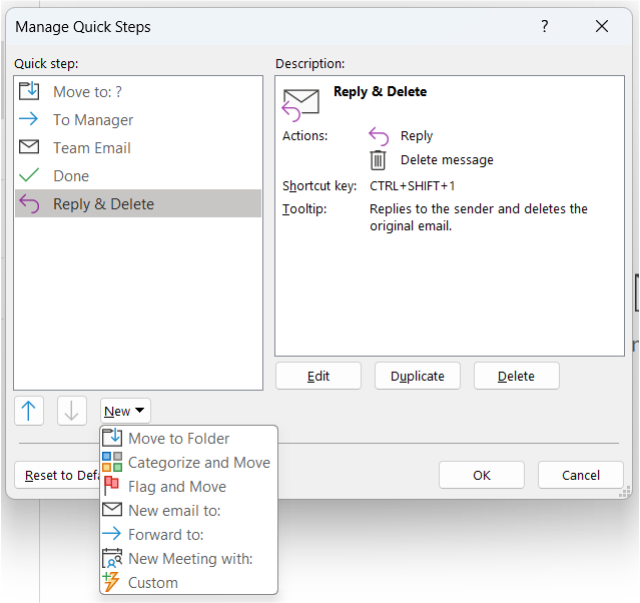The height and width of the screenshot is (603, 640).
Task: Open the New dropdown button
Action: click(x=125, y=411)
